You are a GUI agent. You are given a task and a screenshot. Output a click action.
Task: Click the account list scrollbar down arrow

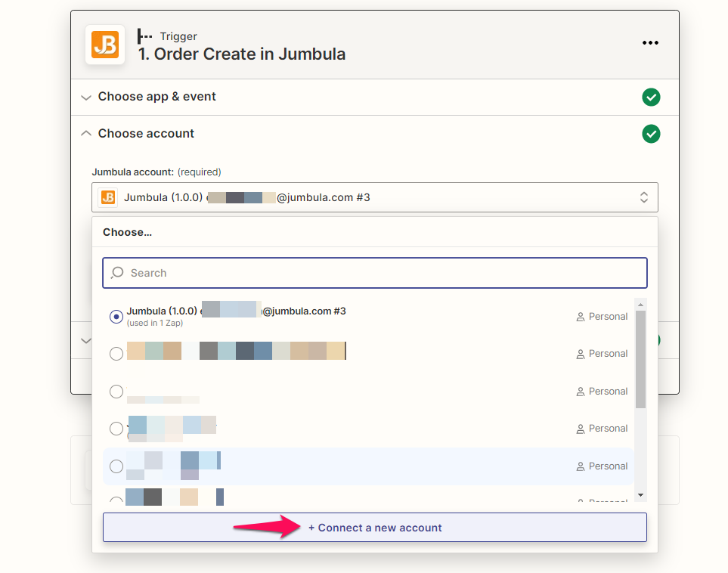(641, 495)
